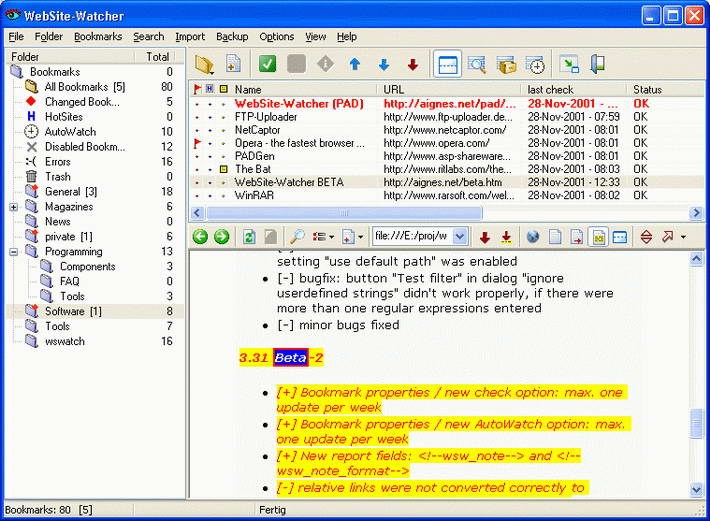Click the content pane vertical scrollbar thumb
This screenshot has height=521, width=710.
[697, 424]
